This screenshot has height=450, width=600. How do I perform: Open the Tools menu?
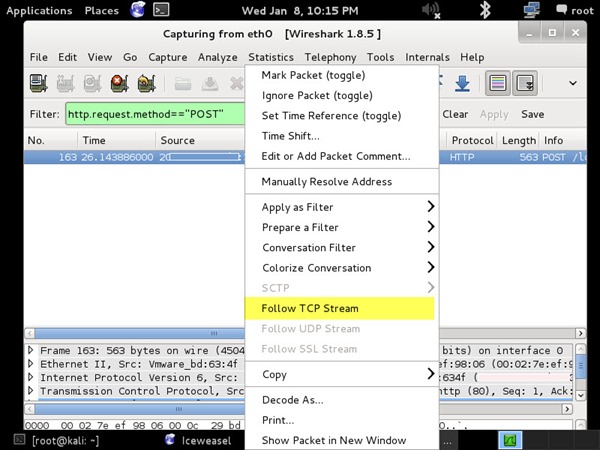[380, 57]
